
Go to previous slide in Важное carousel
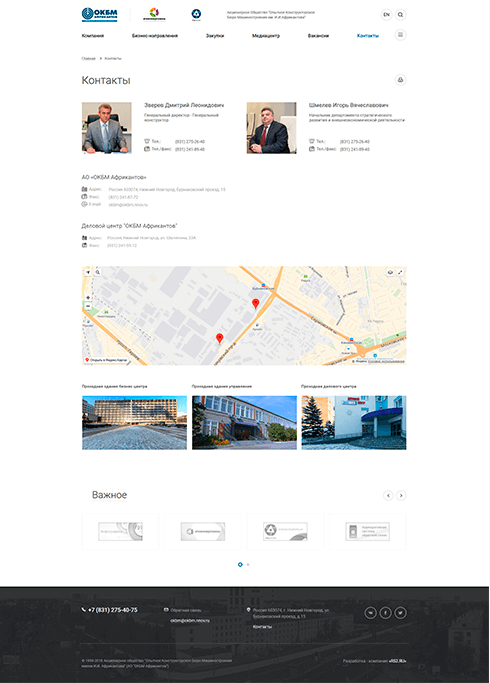click(x=388, y=495)
